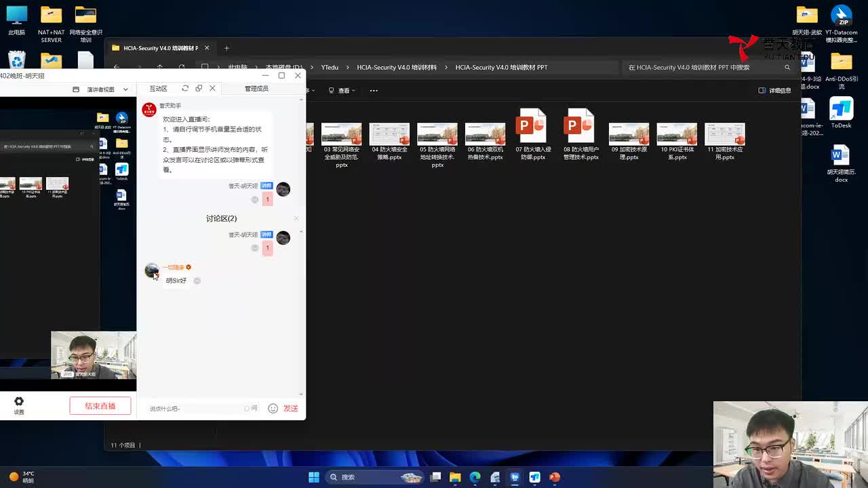Screen dimensions: 868x488
Task: Select 10 PKI证书体系.pptx file
Action: (x=677, y=140)
